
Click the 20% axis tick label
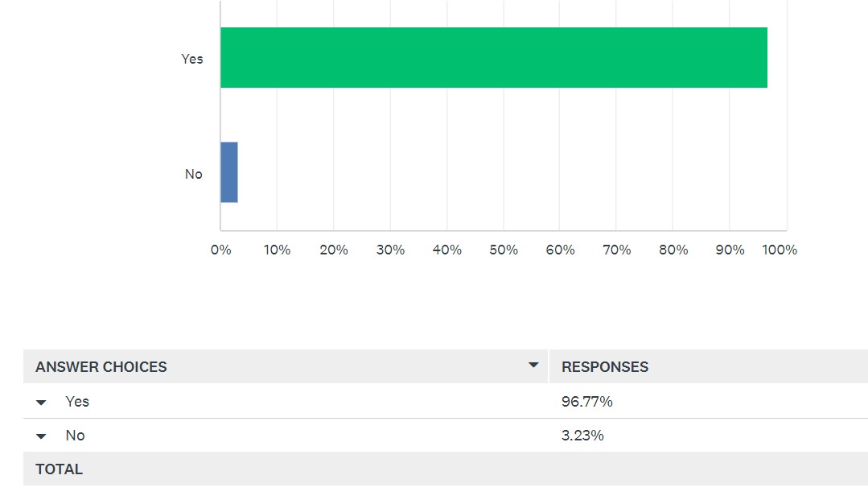pos(334,250)
